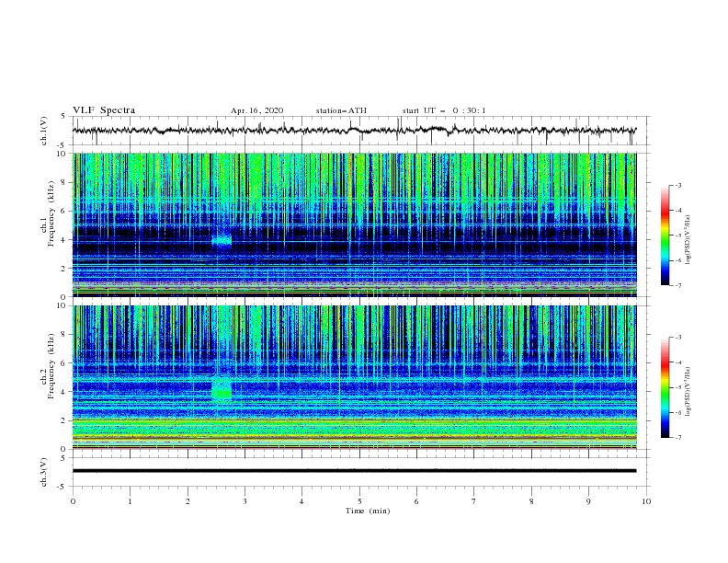Click time axis tick label '5'
This screenshot has height=563, width=728.
[x=359, y=501]
